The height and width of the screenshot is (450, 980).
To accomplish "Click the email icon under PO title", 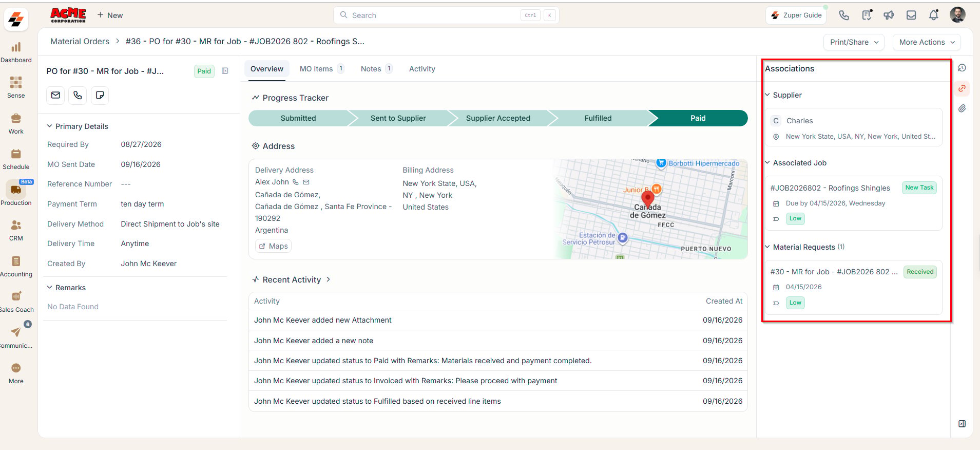I will (x=56, y=95).
